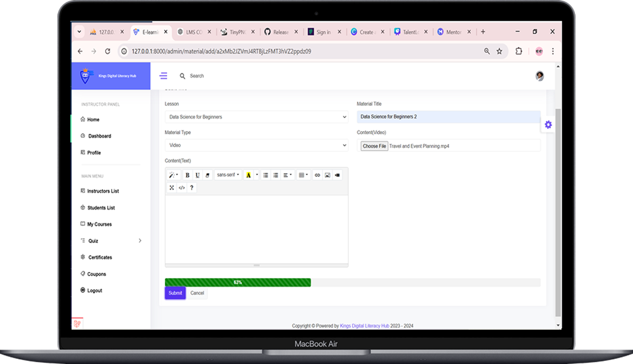Open the editor help question mark
633x364 pixels.
(192, 188)
